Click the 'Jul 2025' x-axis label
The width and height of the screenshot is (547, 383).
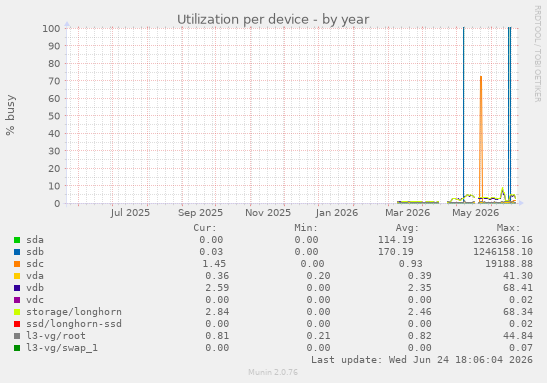130,213
